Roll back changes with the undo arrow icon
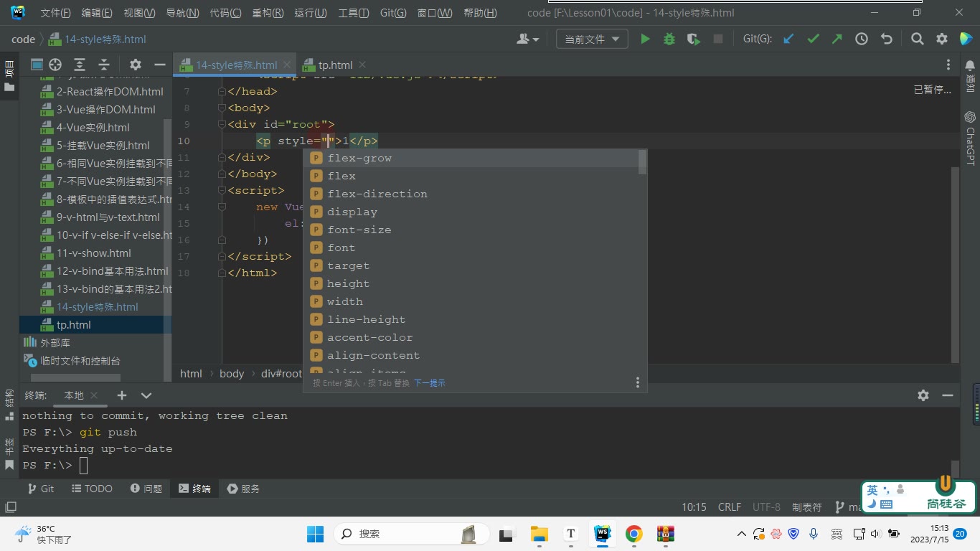Viewport: 980px width, 551px height. click(886, 39)
